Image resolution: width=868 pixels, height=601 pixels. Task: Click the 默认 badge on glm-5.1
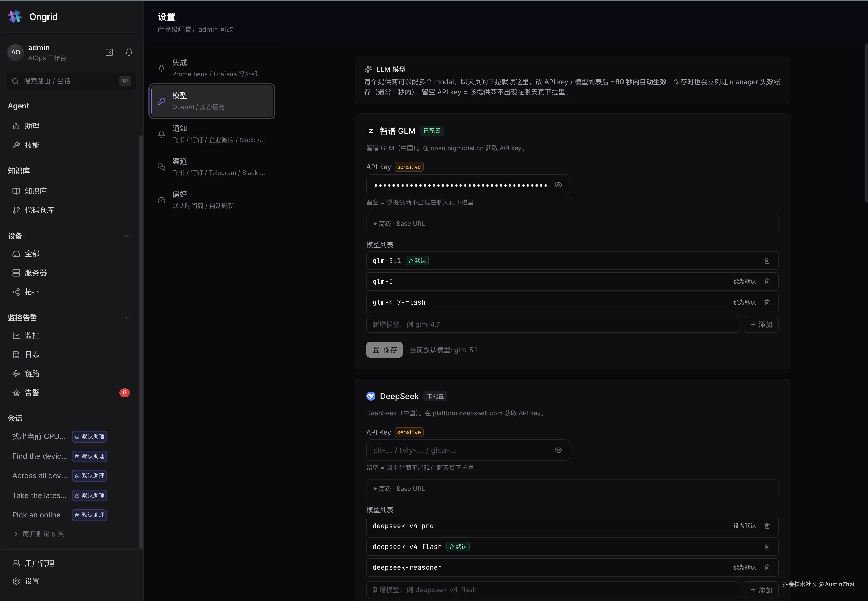tap(417, 261)
